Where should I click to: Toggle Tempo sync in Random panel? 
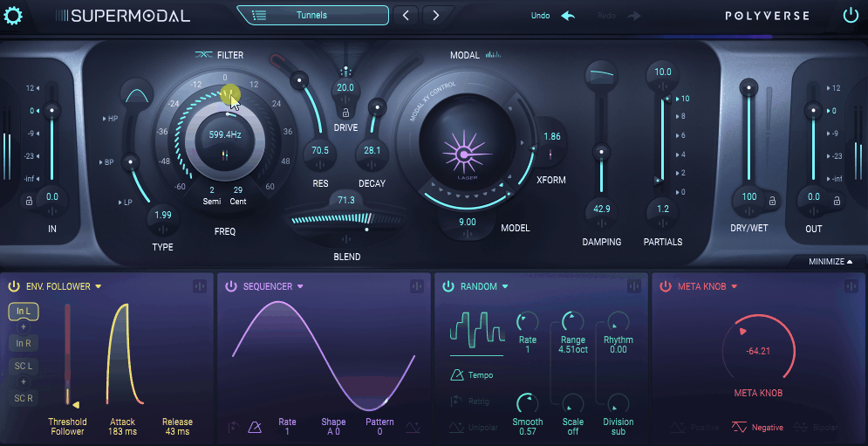coord(472,375)
